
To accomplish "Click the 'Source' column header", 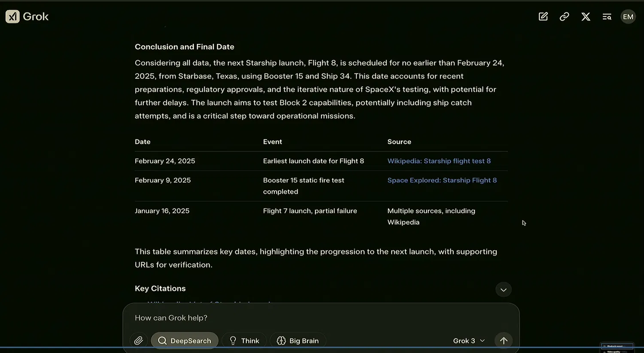I will pos(399,142).
